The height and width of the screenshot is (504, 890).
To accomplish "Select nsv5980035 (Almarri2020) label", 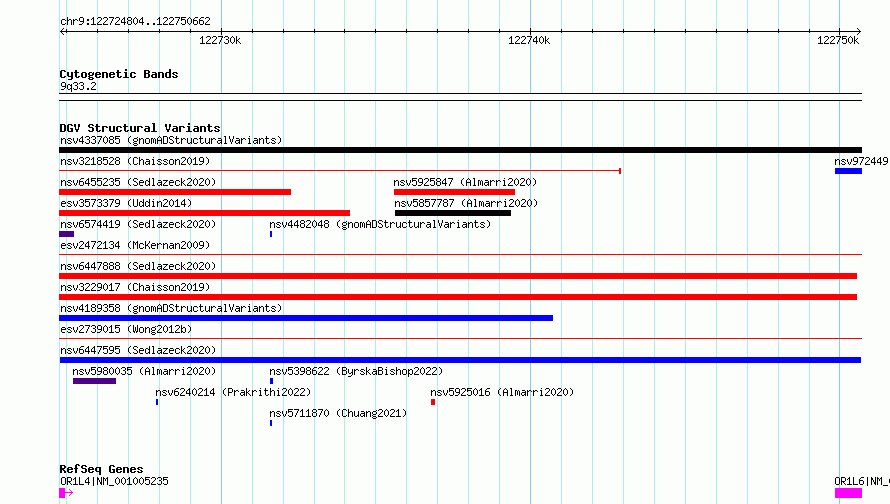I will click(144, 371).
